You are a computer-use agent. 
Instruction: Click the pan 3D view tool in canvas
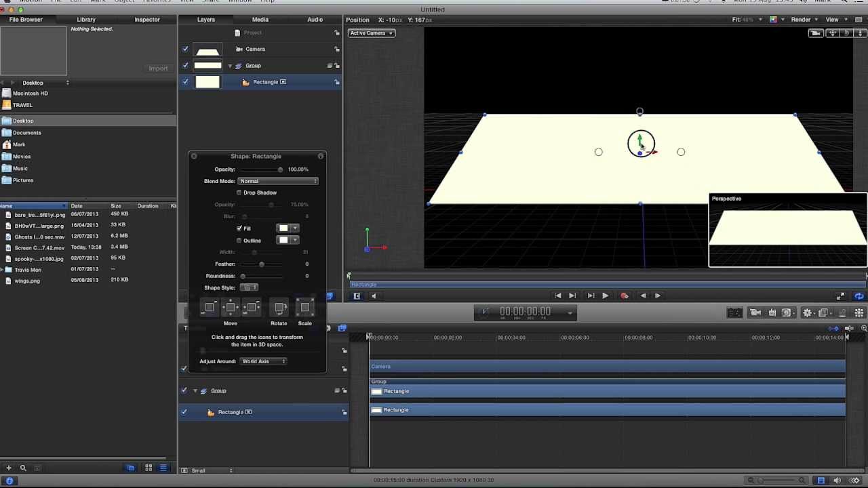pos(833,33)
